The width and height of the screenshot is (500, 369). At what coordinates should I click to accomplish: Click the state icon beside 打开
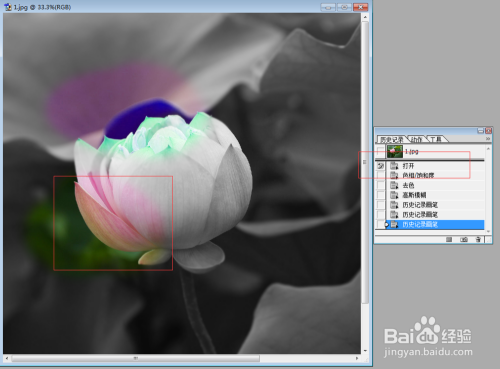click(x=394, y=166)
